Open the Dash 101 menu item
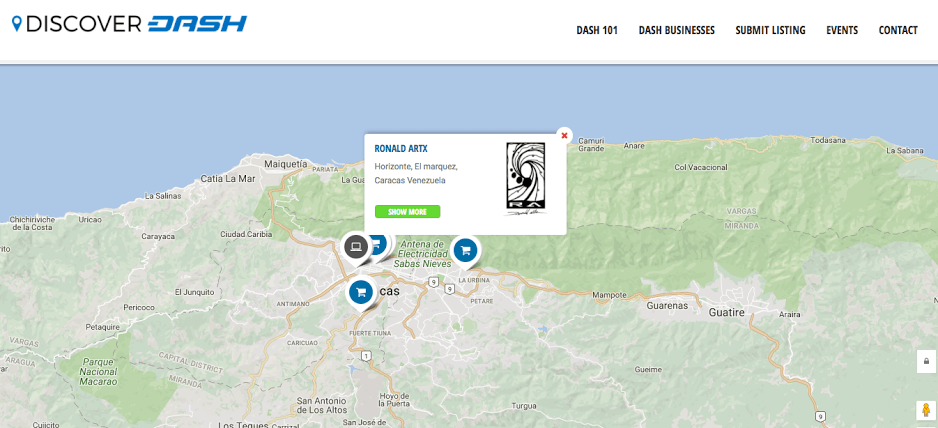This screenshot has height=428, width=938. click(597, 30)
